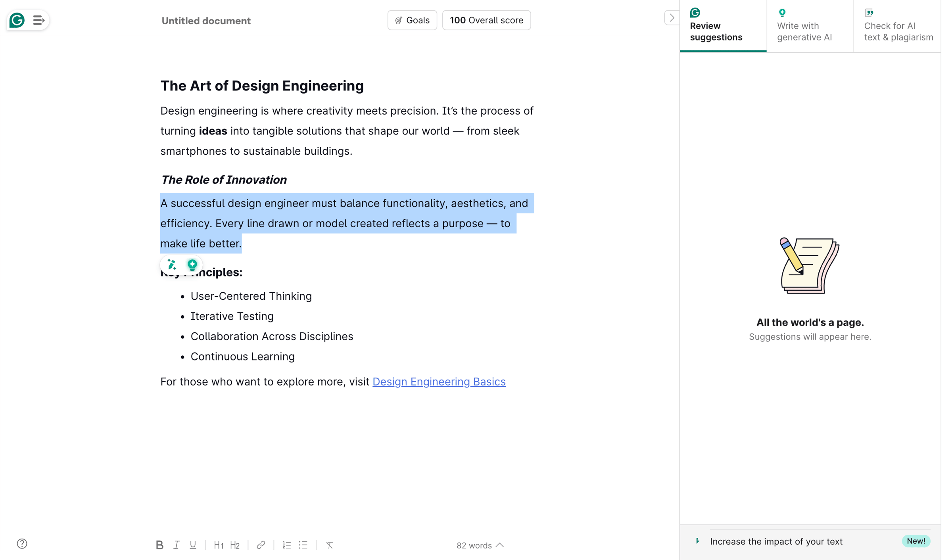This screenshot has height=560, width=952.
Task: Click the text All the world's a page.
Action: [810, 322]
